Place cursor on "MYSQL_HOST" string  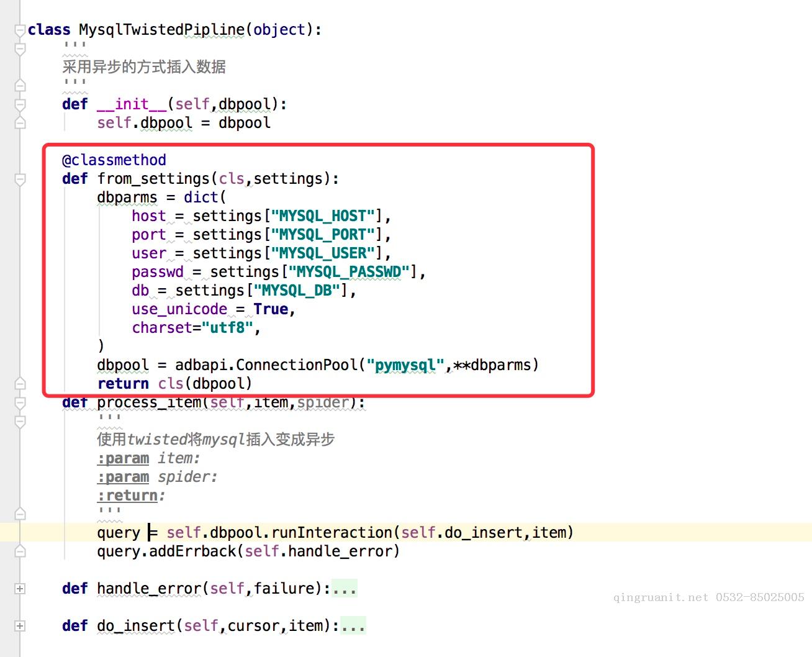(323, 216)
